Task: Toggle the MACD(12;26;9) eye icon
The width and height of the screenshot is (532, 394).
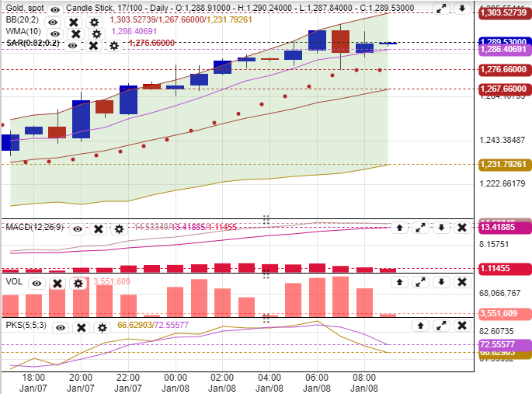Action: coord(78,228)
